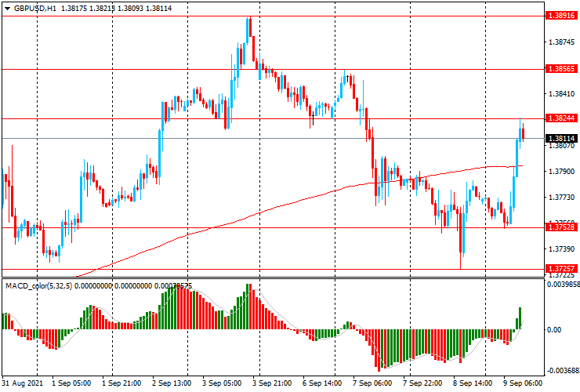Click the 1.37390 price axis value
The image size is (580, 392).
(x=561, y=249)
